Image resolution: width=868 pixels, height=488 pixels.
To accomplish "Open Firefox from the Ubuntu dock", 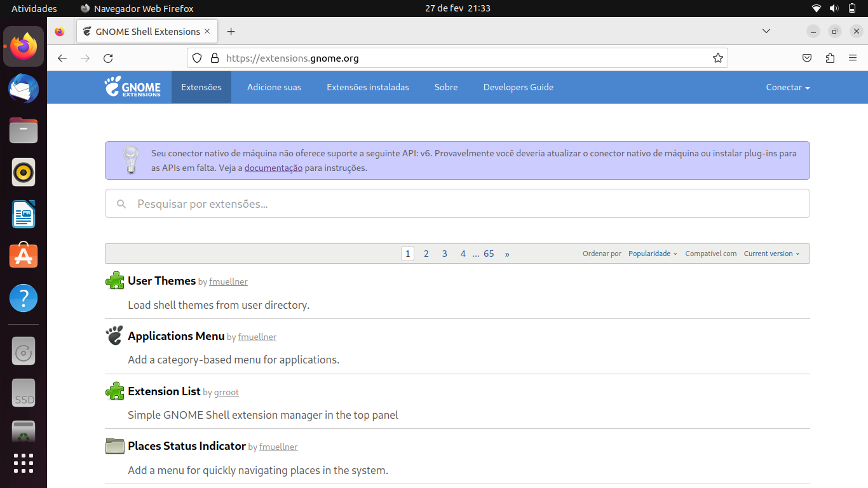I will [x=24, y=46].
